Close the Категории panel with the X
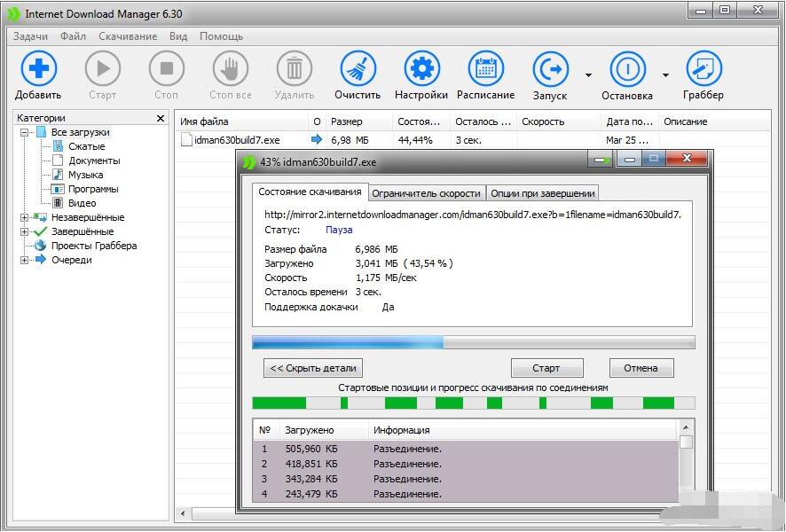The image size is (786, 532). tap(161, 118)
